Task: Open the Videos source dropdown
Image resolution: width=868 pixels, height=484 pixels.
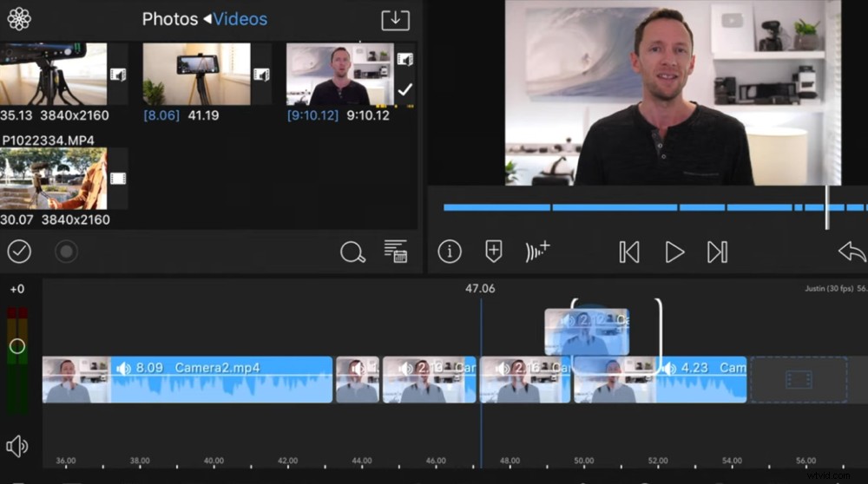Action: (240, 19)
